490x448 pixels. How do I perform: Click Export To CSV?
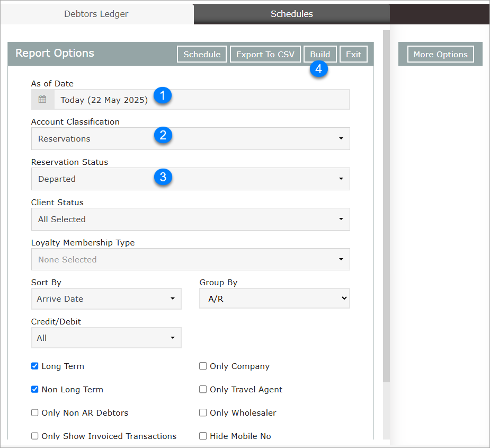tap(265, 55)
